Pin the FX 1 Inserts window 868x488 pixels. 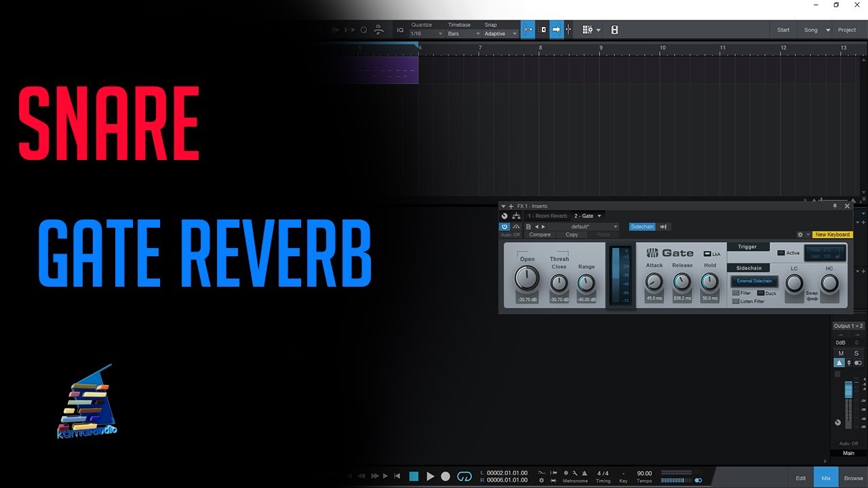point(835,205)
